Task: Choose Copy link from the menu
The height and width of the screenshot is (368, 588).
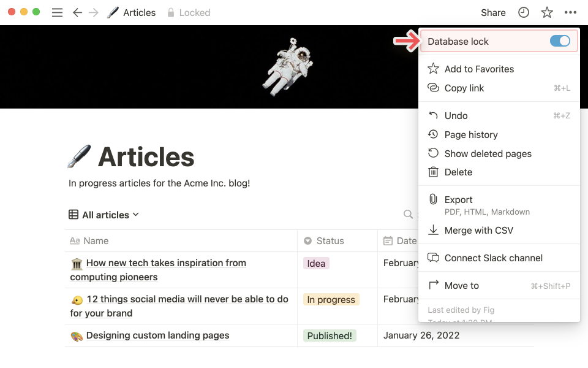Action: tap(464, 88)
